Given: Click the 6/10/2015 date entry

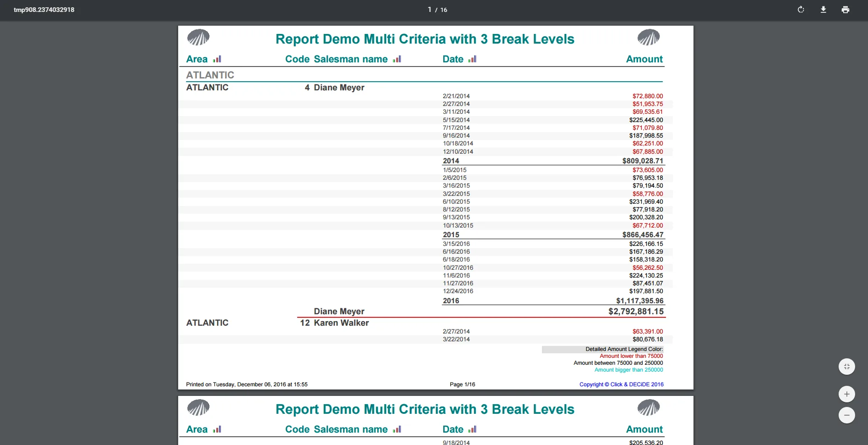Looking at the screenshot, I should pyautogui.click(x=456, y=202).
